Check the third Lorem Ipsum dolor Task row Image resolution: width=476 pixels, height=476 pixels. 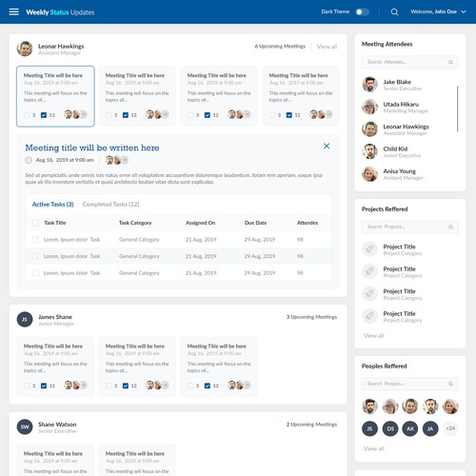pyautogui.click(x=35, y=273)
